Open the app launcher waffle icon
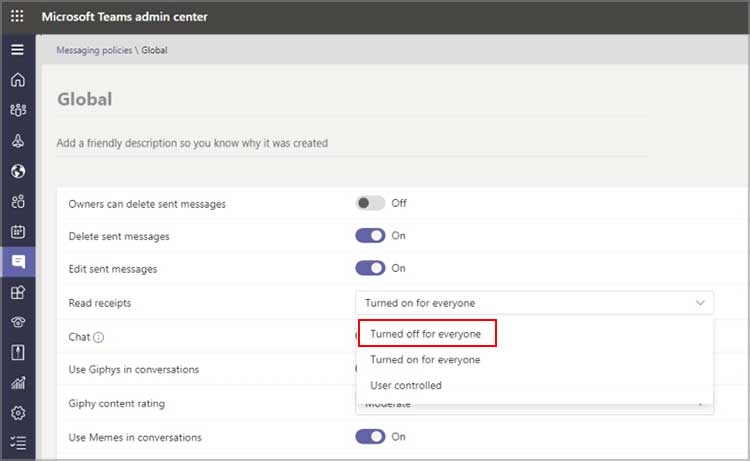The image size is (750, 461). click(x=17, y=16)
